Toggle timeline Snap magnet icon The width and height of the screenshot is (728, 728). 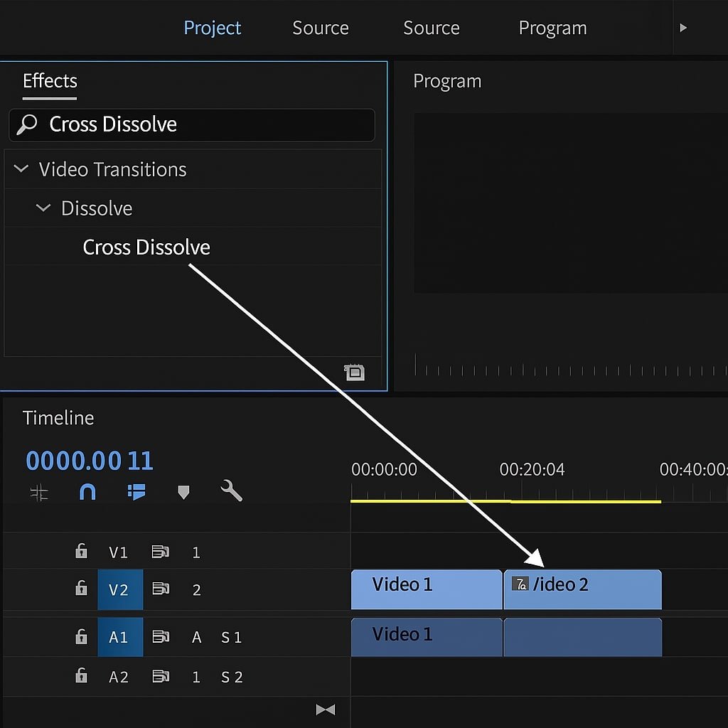pyautogui.click(x=87, y=492)
